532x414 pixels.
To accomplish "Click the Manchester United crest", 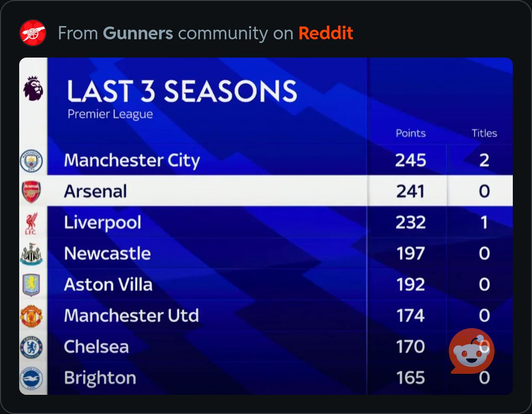I will click(32, 316).
